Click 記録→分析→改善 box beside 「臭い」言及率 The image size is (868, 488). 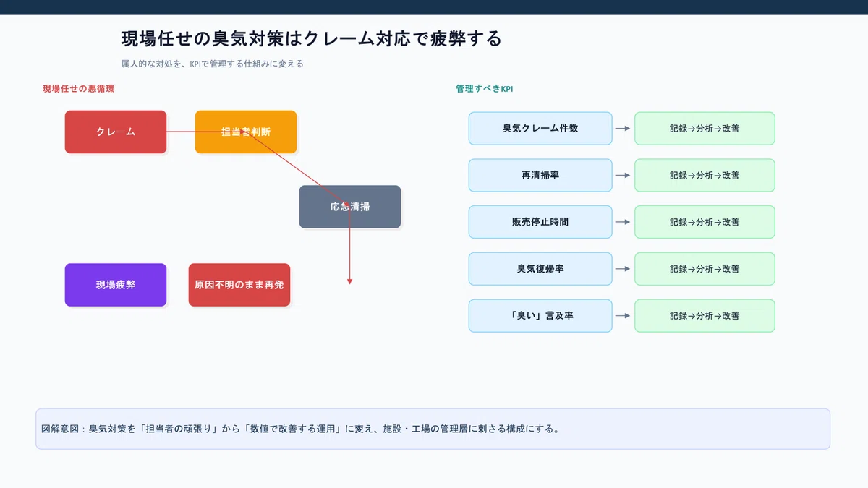point(705,316)
